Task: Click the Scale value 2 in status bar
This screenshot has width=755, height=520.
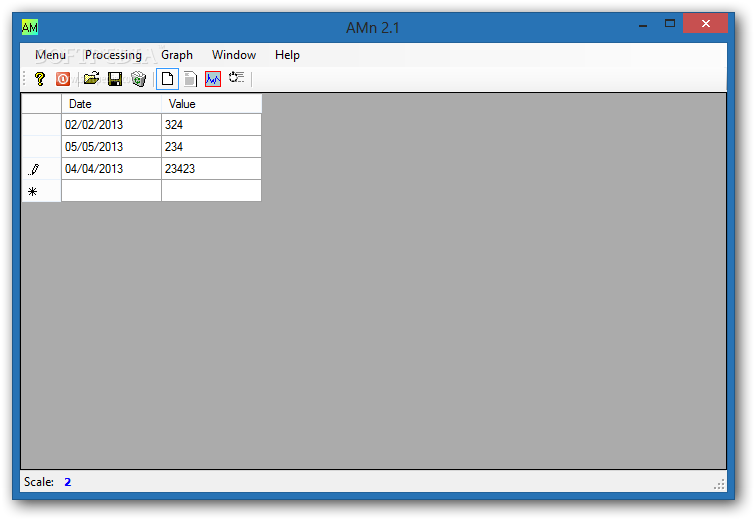Action: coord(67,482)
